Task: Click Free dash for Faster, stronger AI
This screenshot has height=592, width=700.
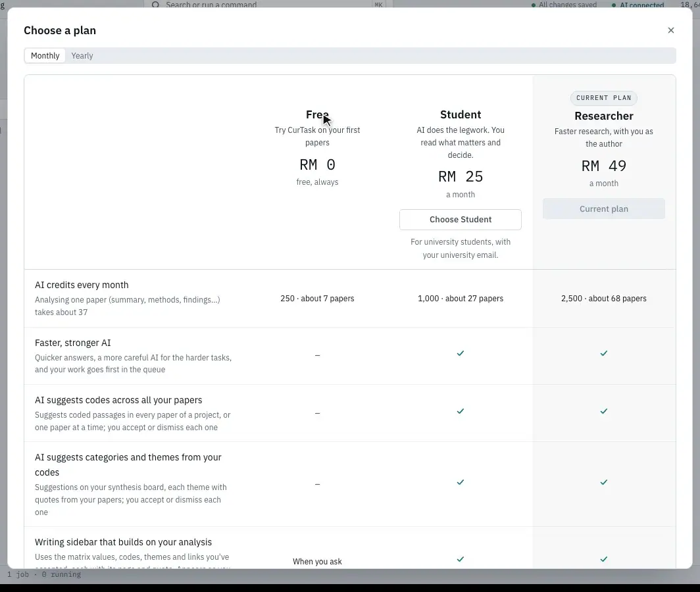Action: click(317, 355)
